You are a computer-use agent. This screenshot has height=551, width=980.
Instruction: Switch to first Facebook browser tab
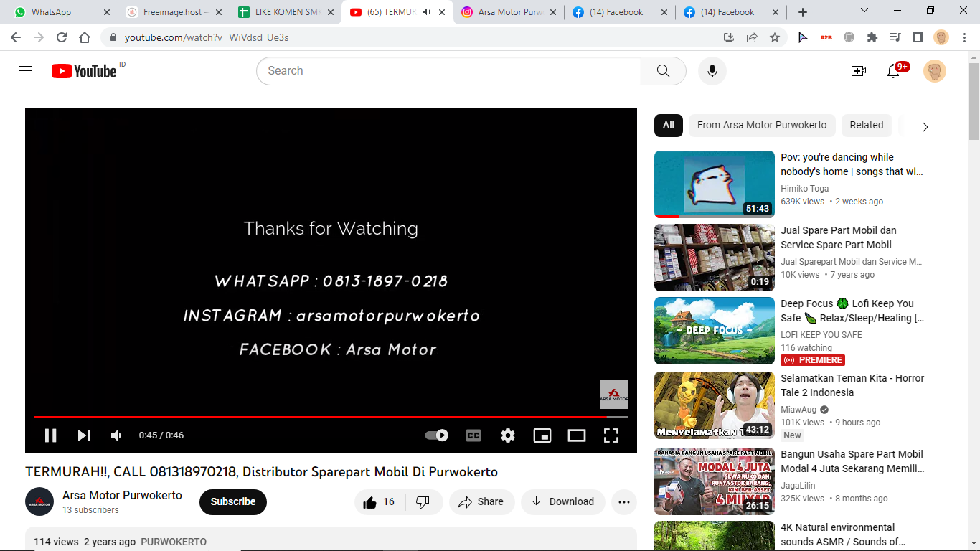[x=620, y=12]
